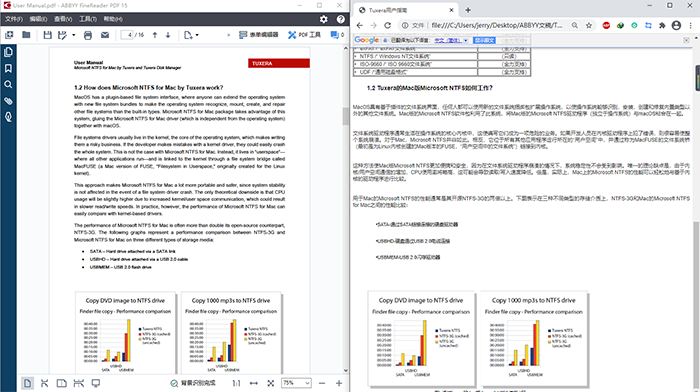This screenshot has height=392, width=700.
Task: Zoom in with the plus button
Action: (339, 383)
